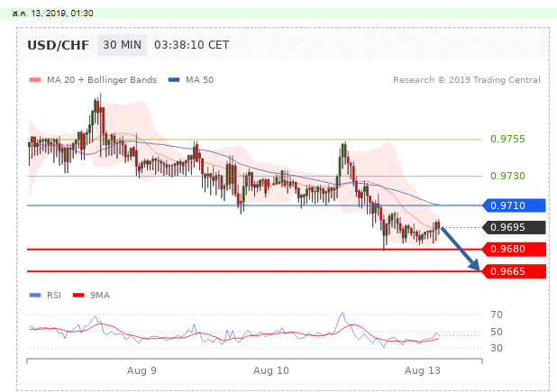Click the Aug 10 date axis label
Image resolution: width=557 pixels, height=392 pixels.
[271, 370]
